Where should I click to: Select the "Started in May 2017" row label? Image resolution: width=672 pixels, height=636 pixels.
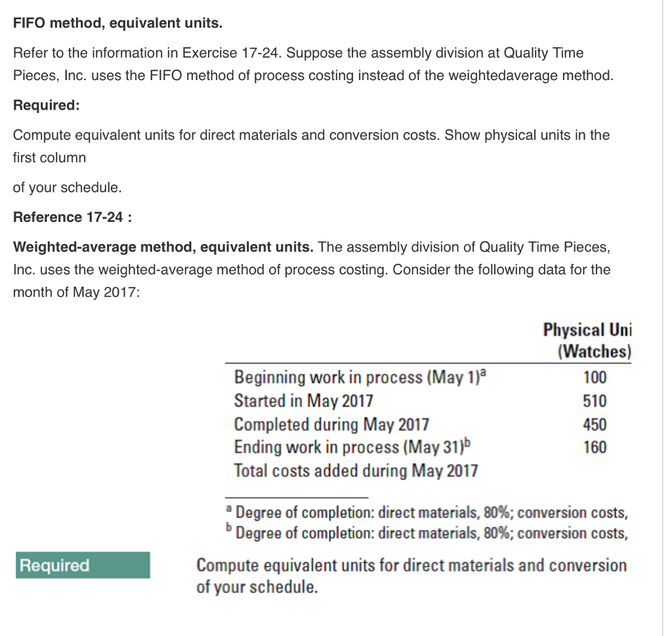click(x=304, y=400)
